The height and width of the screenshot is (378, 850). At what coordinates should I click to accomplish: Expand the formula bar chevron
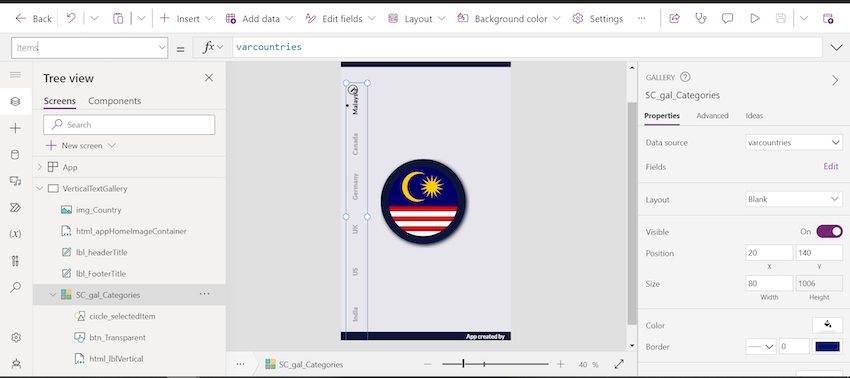tap(836, 48)
